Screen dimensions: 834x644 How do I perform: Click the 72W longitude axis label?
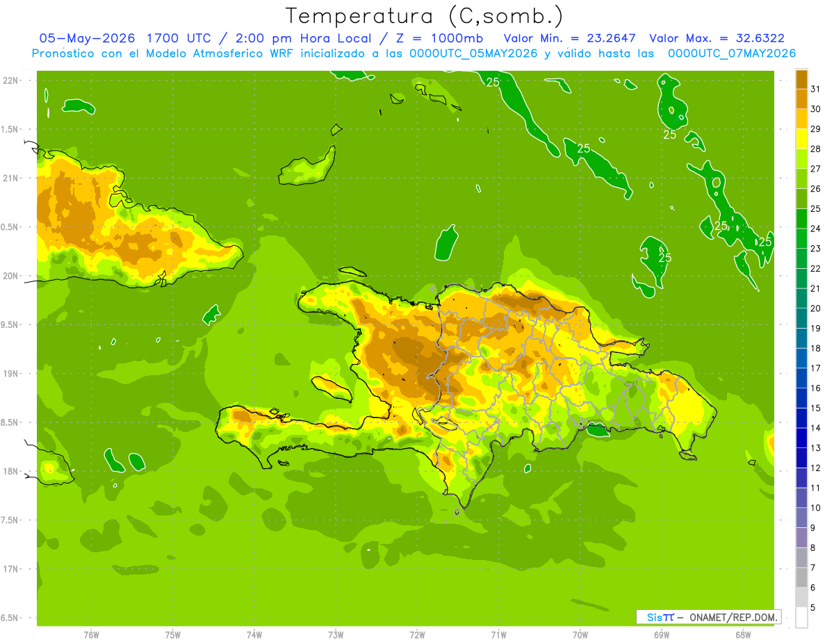point(417,634)
